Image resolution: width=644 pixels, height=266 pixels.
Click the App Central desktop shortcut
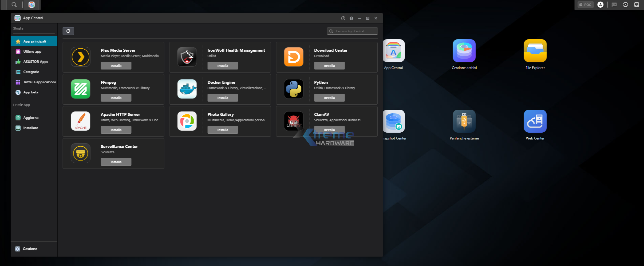[x=394, y=51]
